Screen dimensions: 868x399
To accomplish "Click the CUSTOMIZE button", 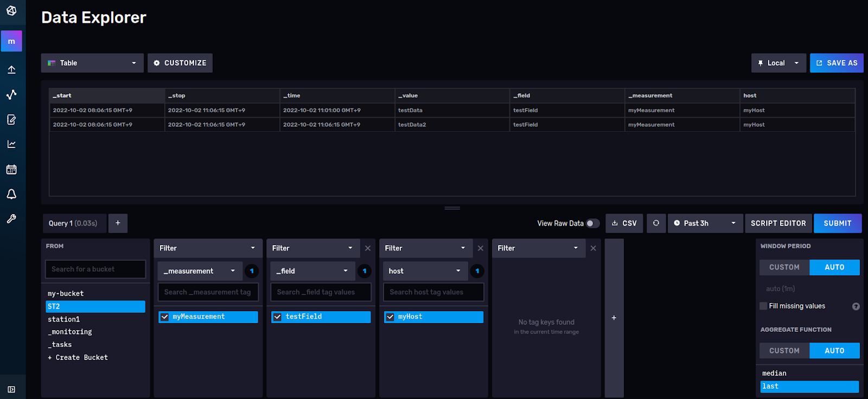I will [x=180, y=63].
